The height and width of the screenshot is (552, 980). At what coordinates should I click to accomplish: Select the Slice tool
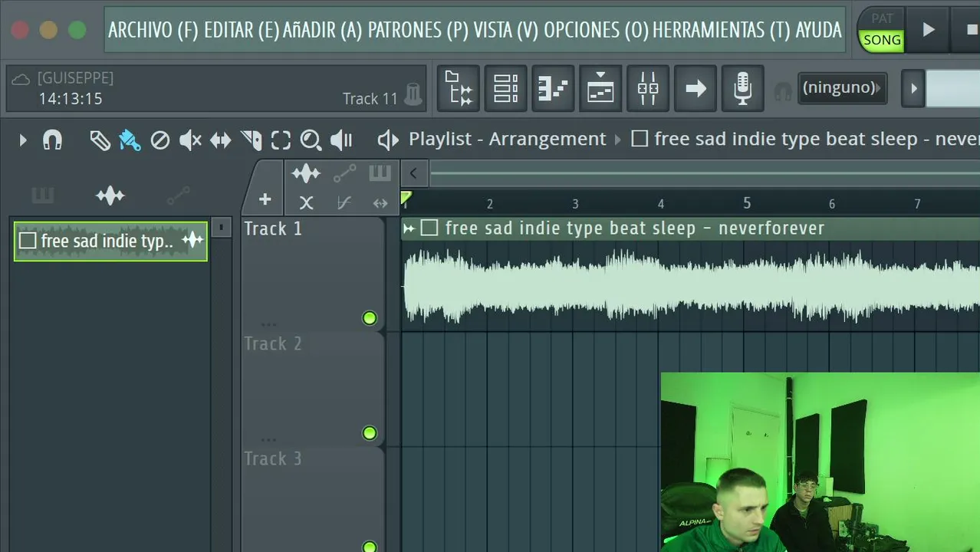pos(252,140)
